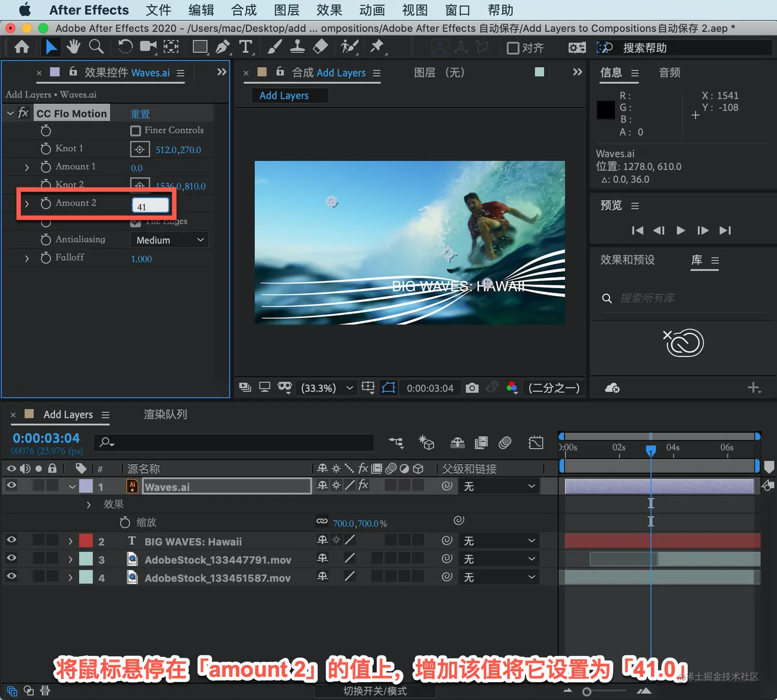
Task: Open the show channel color icon
Action: click(512, 388)
